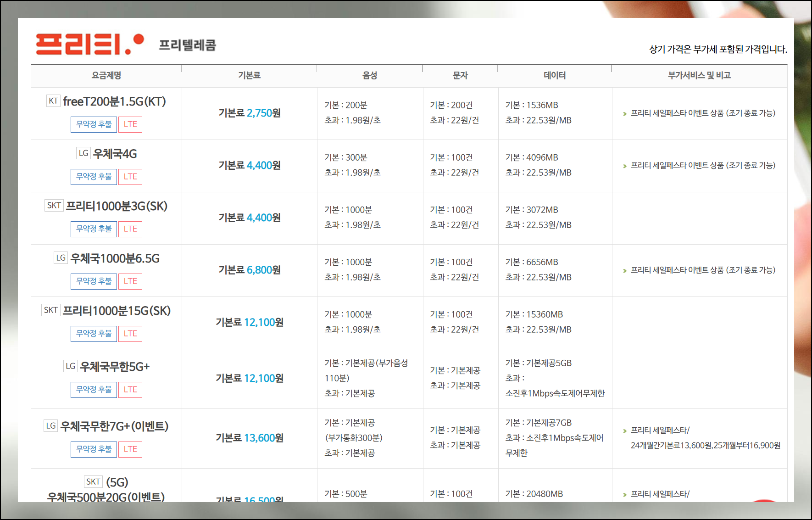Click the LG badge beside 우체국무한7G+(이벤트)

[x=51, y=426]
